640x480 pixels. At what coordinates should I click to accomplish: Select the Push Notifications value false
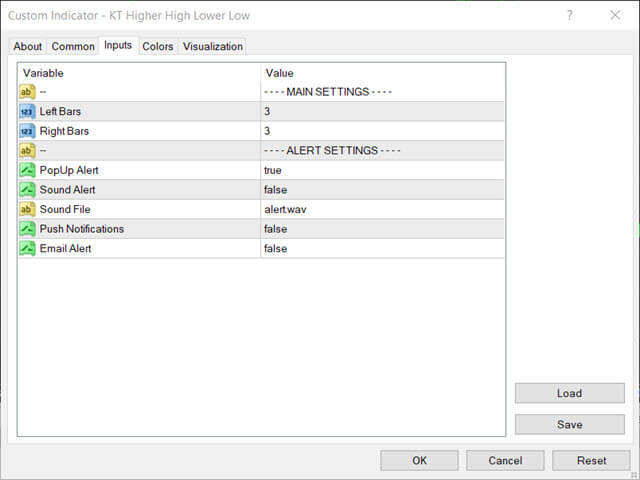(x=276, y=229)
